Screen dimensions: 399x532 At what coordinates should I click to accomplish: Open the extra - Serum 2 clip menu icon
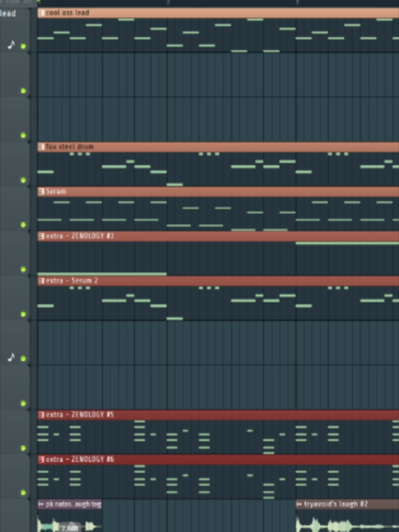(x=41, y=281)
